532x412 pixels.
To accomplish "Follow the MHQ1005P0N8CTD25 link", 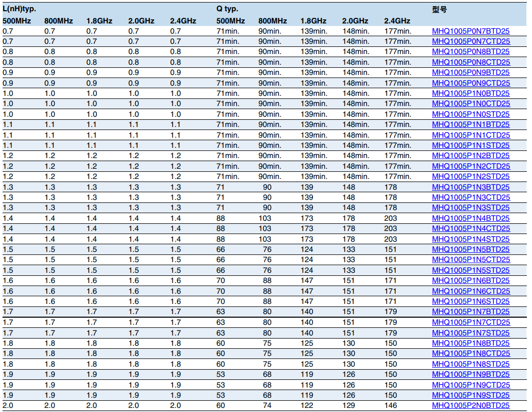I will click(x=471, y=62).
